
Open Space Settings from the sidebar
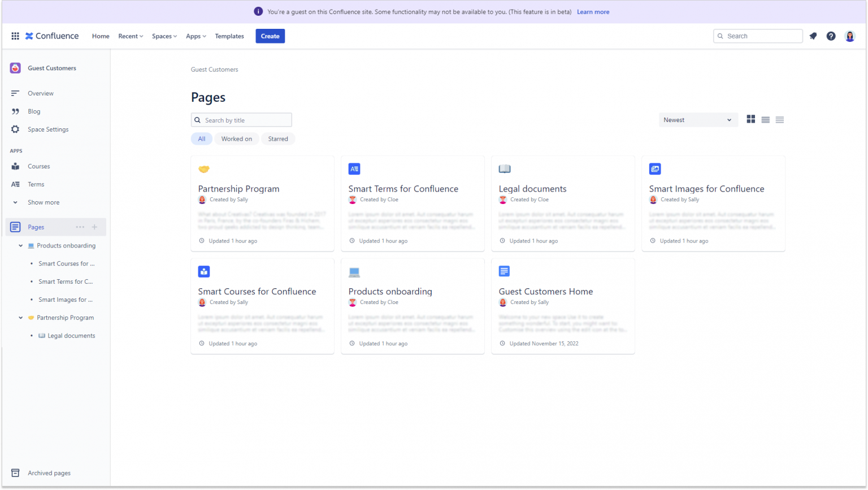(49, 129)
